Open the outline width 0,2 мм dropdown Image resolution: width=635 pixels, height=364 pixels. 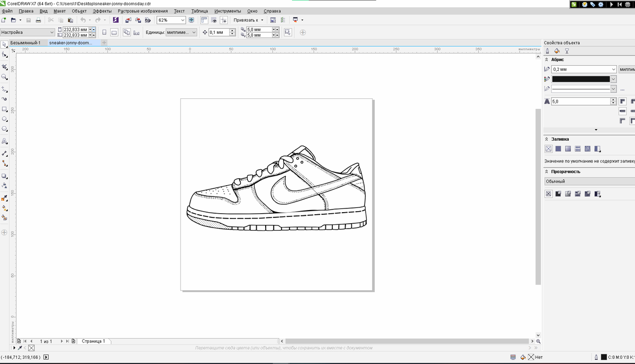click(613, 69)
